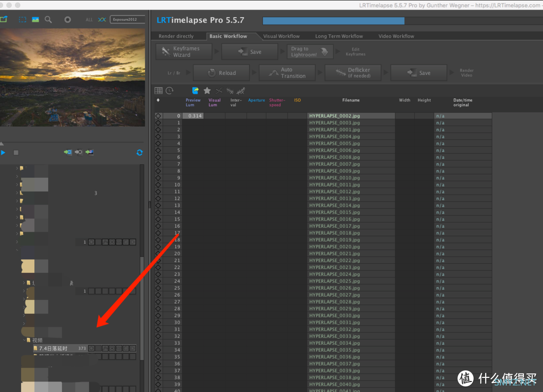Image resolution: width=543 pixels, height=392 pixels.
Task: Expand the first folder in the tree
Action: 17,168
